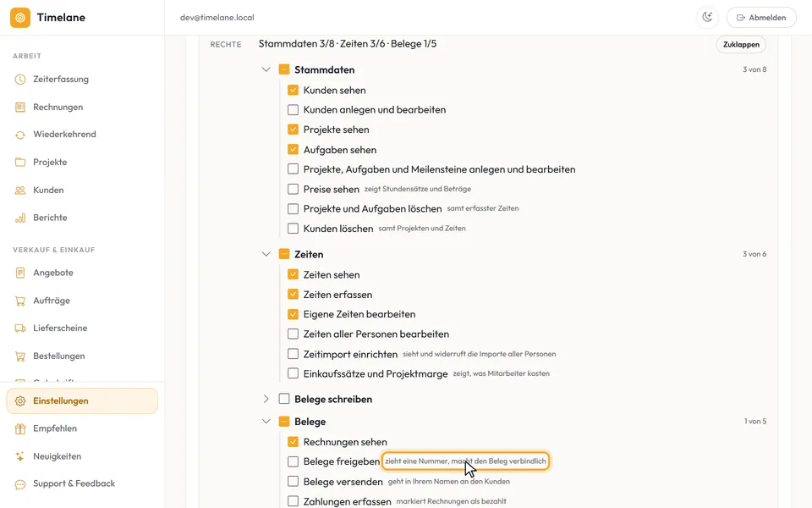Click the Neuigkeiten sparkle icon
The height and width of the screenshot is (508, 812).
(20, 456)
